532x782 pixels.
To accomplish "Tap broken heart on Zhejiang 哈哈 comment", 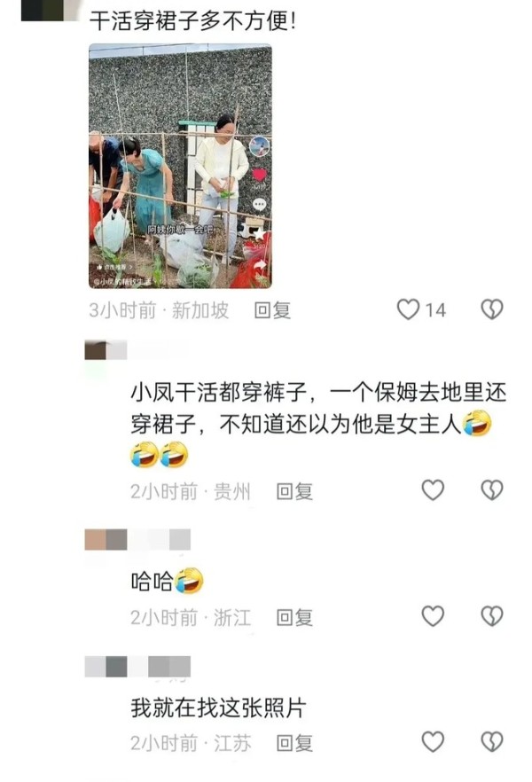I will click(x=491, y=616).
